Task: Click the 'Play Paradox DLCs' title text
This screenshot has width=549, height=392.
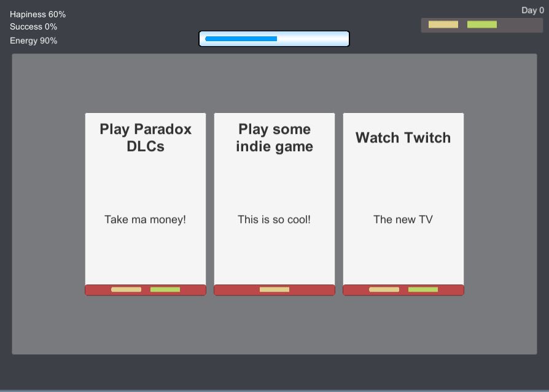Action: coord(146,138)
